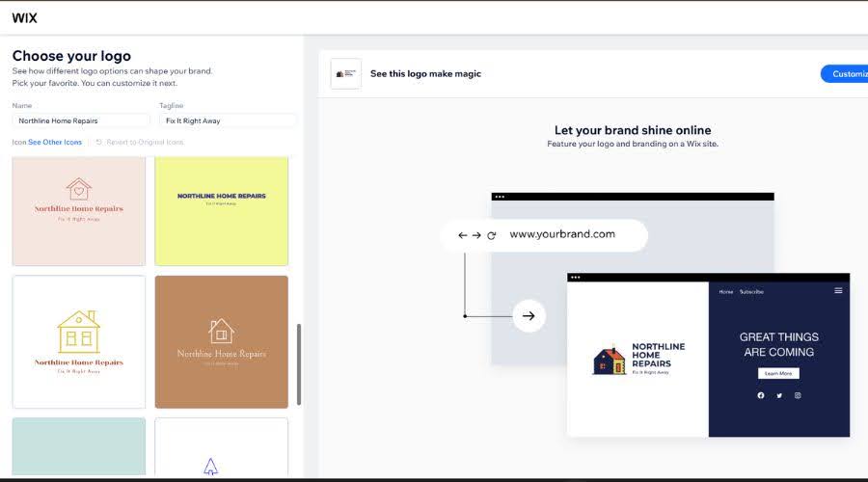Image resolution: width=868 pixels, height=482 pixels.
Task: Click Subscribe in the preview site nav
Action: tap(751, 292)
